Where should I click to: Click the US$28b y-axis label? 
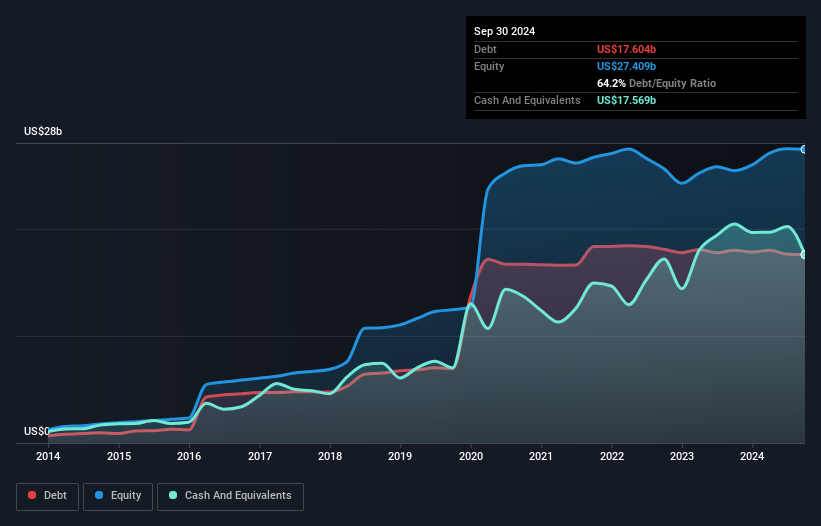pyautogui.click(x=43, y=131)
